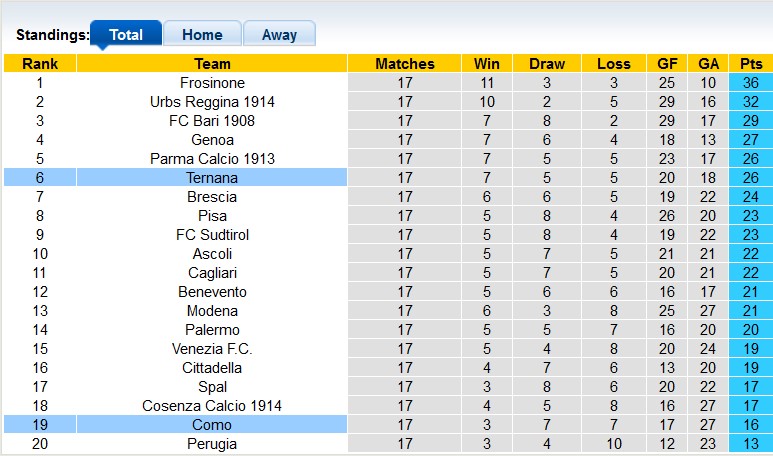This screenshot has width=773, height=456.
Task: Switch to the Total standings tab
Action: click(126, 35)
